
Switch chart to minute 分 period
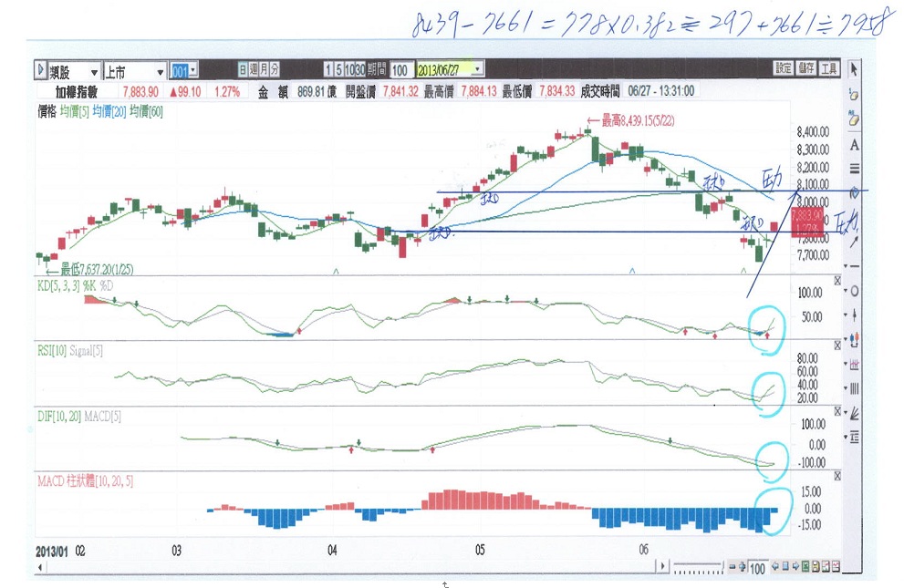tap(275, 69)
